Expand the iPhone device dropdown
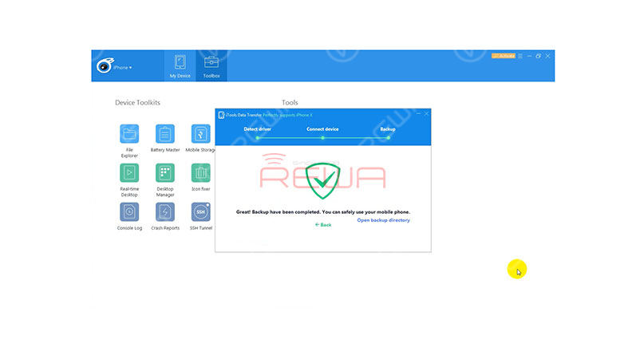644x359 pixels. coord(122,67)
